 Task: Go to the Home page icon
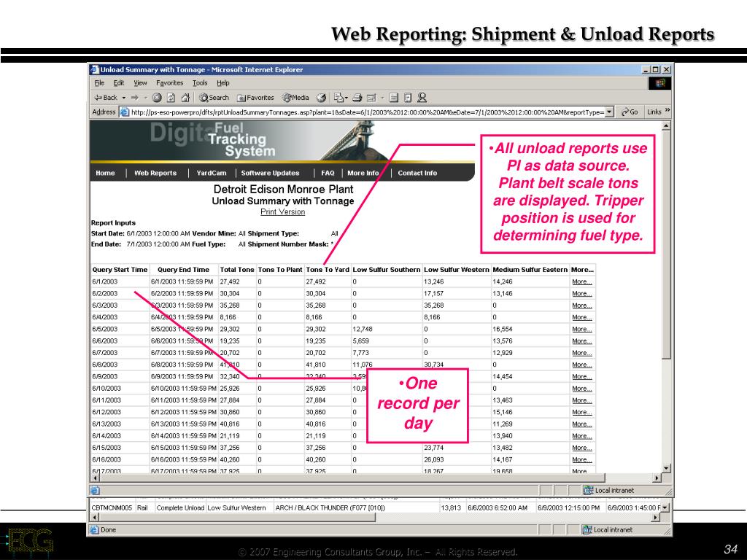pyautogui.click(x=186, y=98)
